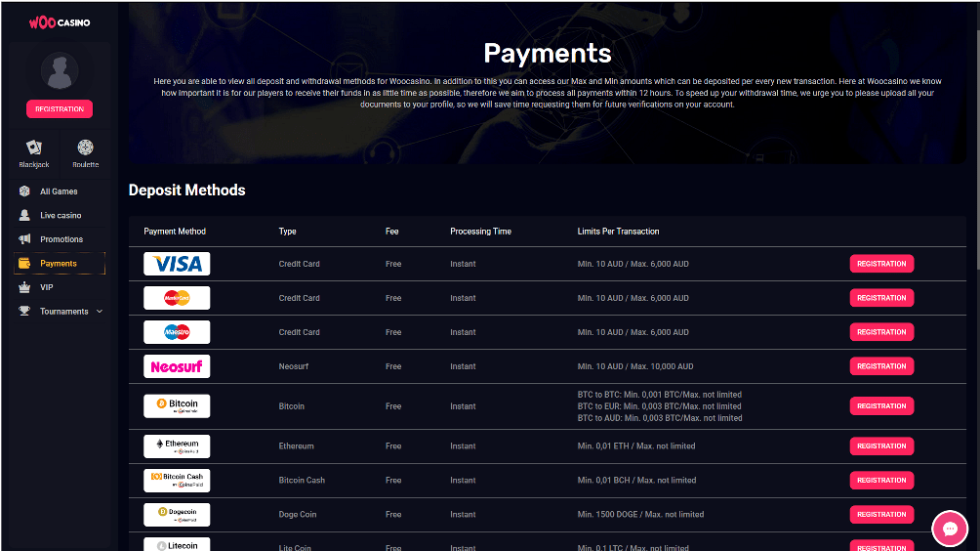Select the Maestro payment logo
Image resolution: width=980 pixels, height=551 pixels.
[177, 332]
